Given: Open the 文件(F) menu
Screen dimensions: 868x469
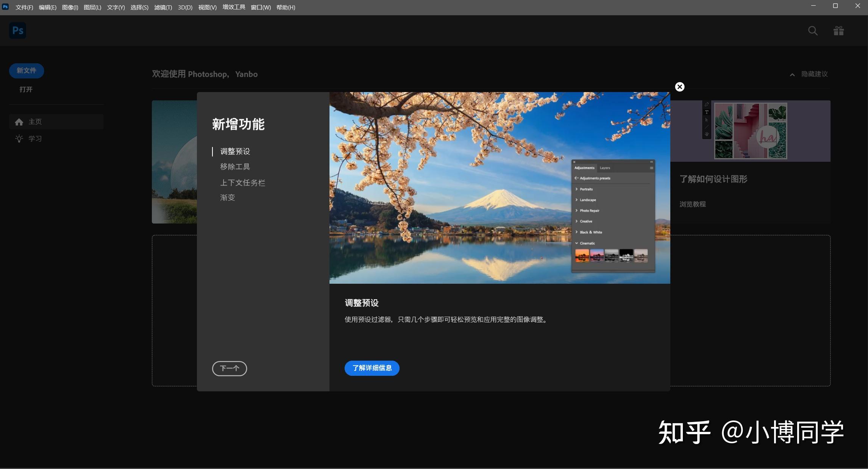Looking at the screenshot, I should [24, 8].
